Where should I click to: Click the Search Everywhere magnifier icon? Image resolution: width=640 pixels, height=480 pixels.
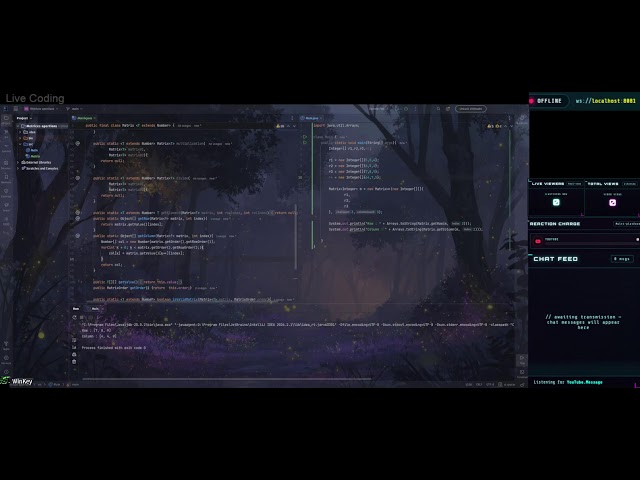[438, 109]
